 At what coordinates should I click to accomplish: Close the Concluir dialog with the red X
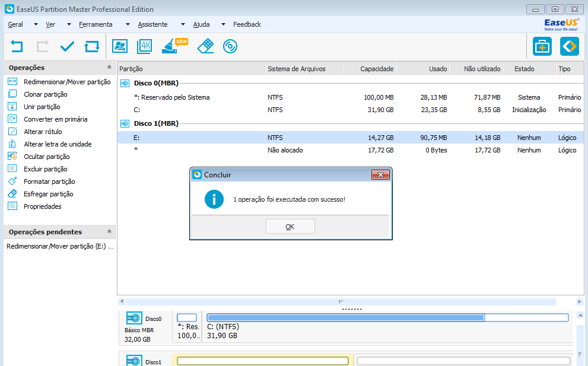[x=380, y=175]
